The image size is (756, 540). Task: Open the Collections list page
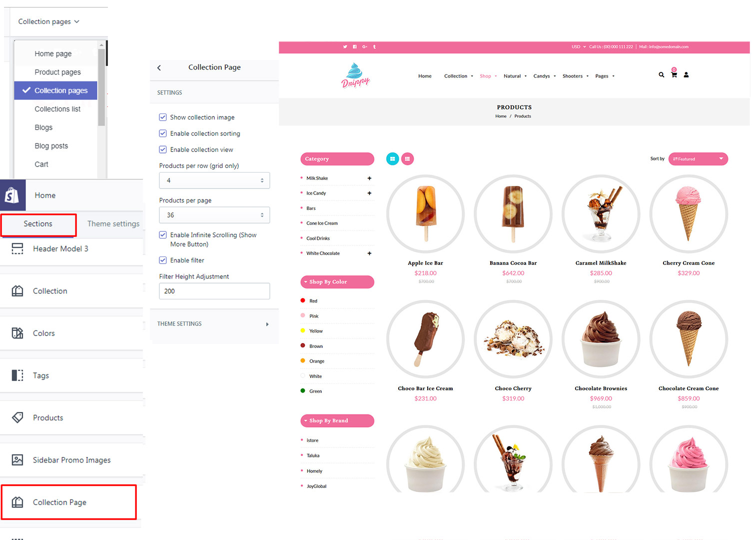pyautogui.click(x=57, y=108)
